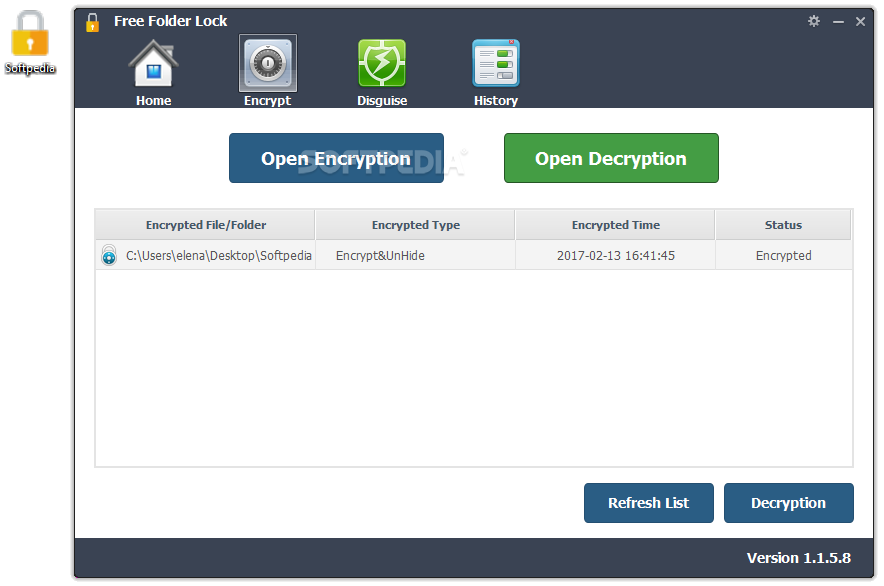The image size is (884, 586).
Task: Click the Version 1.1.5.8 text
Action: point(799,558)
